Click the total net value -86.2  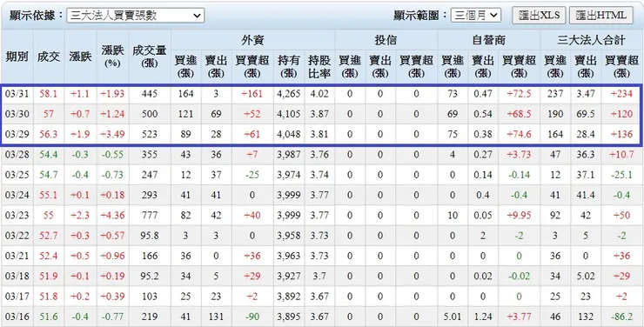pyautogui.click(x=621, y=317)
